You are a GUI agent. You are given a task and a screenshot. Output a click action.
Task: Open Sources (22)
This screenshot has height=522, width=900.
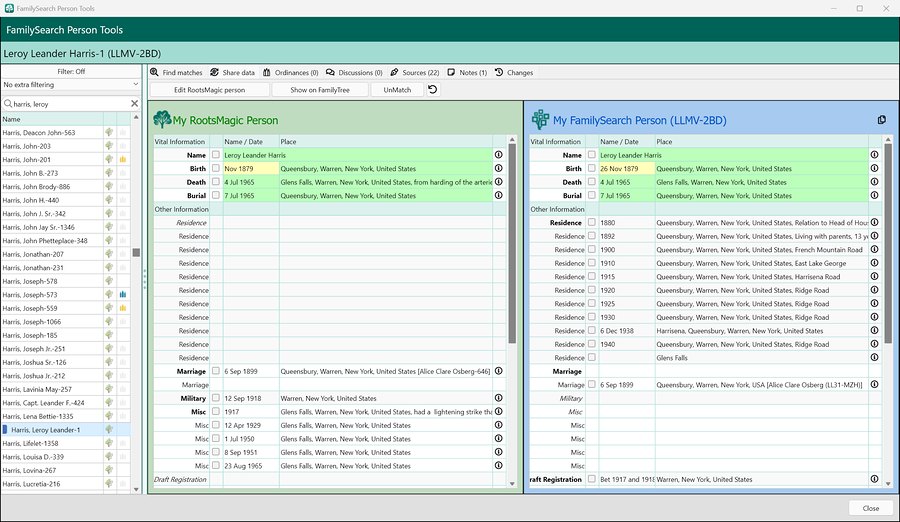tap(415, 72)
